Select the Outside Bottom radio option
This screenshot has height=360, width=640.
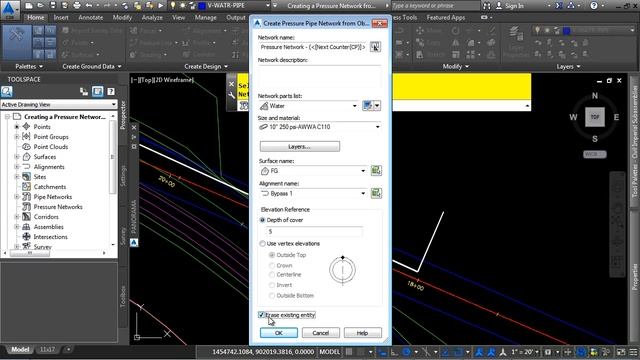[x=272, y=295]
